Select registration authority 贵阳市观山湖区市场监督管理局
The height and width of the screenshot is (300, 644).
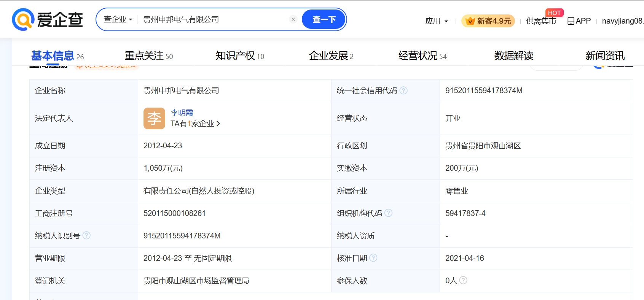point(196,281)
